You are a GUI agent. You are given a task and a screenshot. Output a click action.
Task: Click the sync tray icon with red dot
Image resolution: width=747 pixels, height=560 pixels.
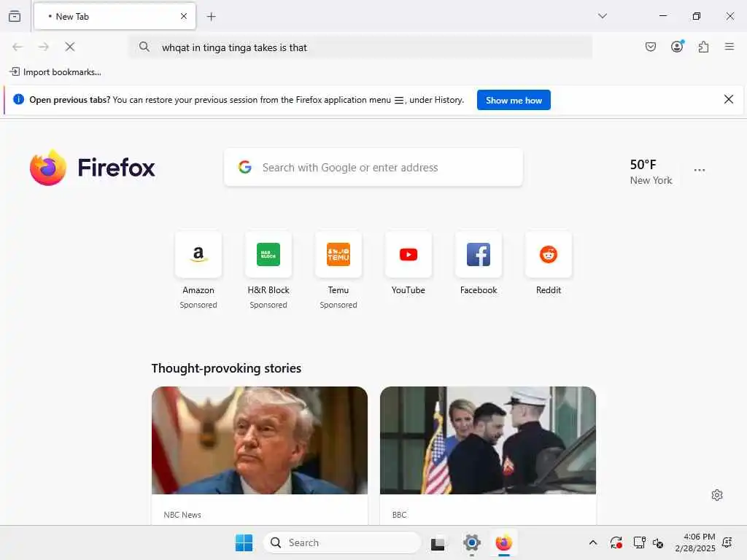[x=616, y=542]
